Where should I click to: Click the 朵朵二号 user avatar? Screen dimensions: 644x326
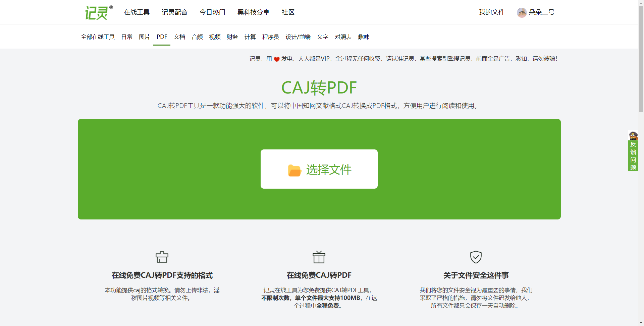tap(522, 12)
